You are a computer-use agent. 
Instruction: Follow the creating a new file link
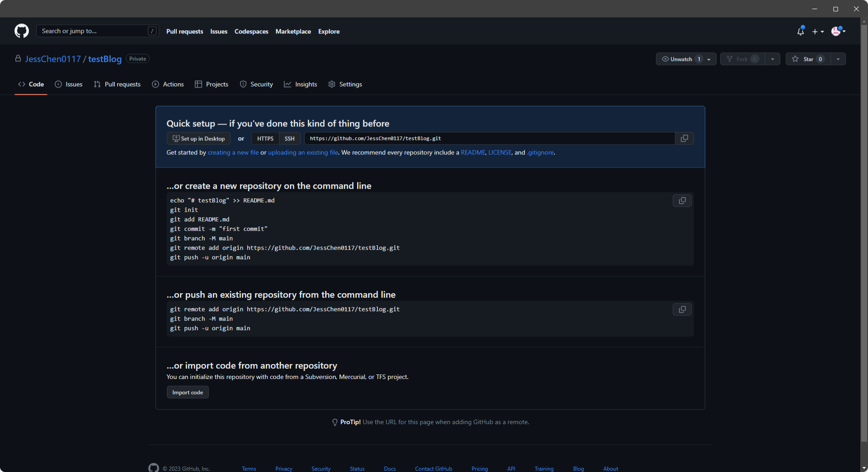click(233, 153)
